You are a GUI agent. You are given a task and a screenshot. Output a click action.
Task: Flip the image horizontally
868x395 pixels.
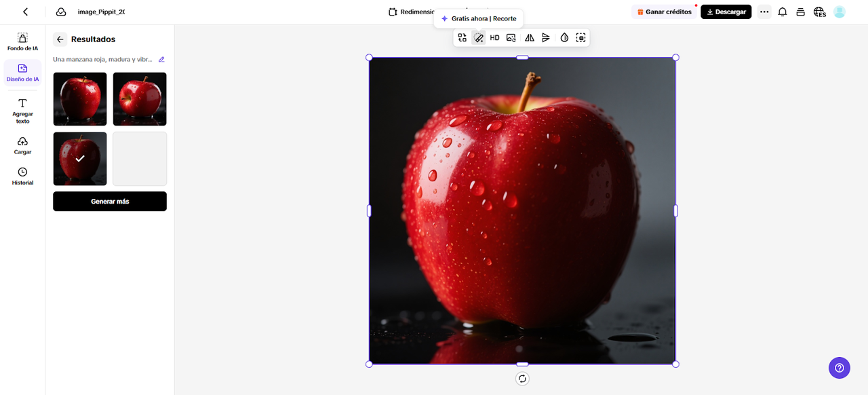point(530,38)
